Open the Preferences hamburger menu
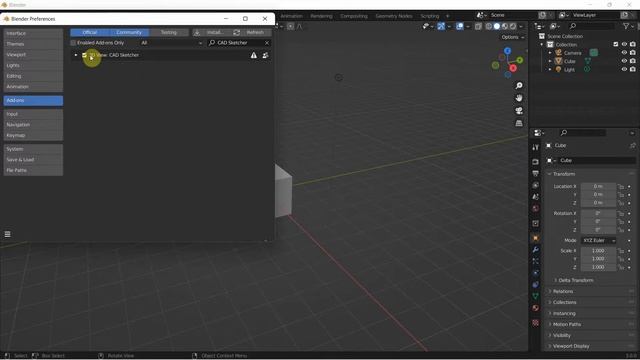The width and height of the screenshot is (640, 360). pyautogui.click(x=7, y=234)
